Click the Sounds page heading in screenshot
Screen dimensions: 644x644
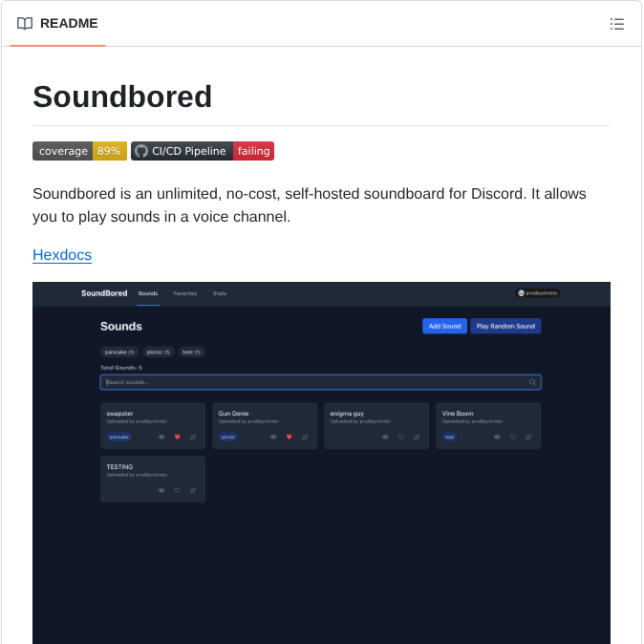click(121, 326)
